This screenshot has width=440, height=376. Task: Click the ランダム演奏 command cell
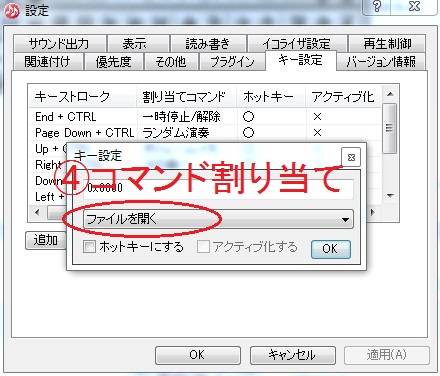[176, 133]
